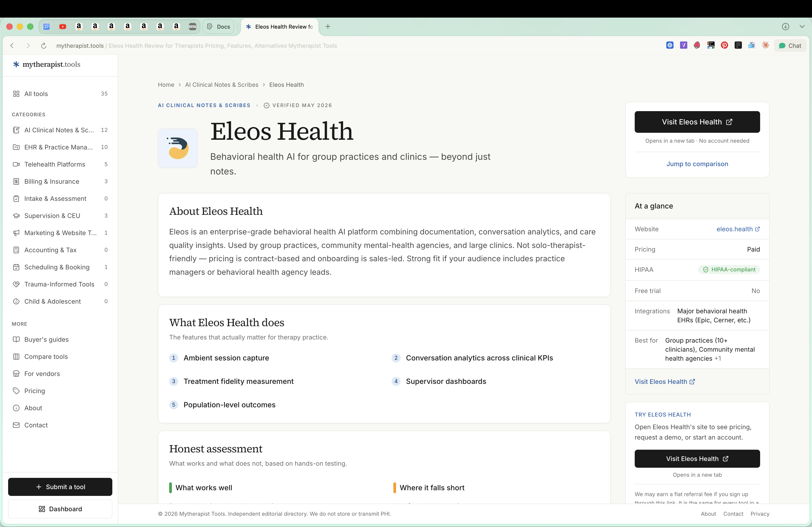This screenshot has width=812, height=527.
Task: Click the blue sunburst extension icon
Action: [670, 45]
